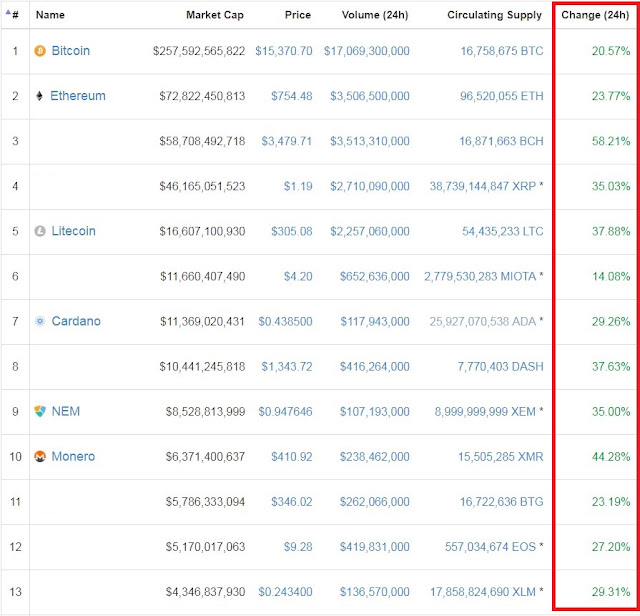Select the 14.08% change value
This screenshot has width=640, height=616.
611,276
